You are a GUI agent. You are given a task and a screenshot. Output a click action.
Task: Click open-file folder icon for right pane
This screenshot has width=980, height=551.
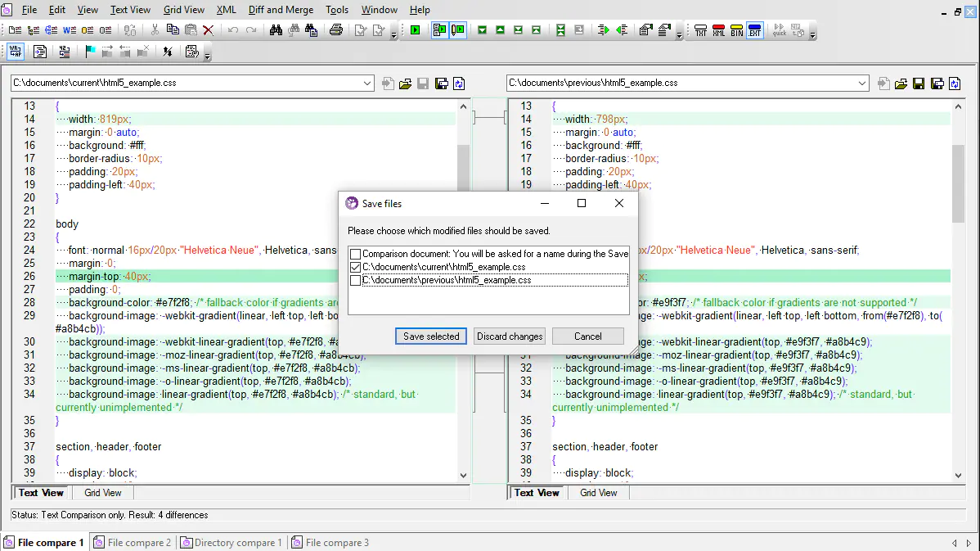click(901, 84)
